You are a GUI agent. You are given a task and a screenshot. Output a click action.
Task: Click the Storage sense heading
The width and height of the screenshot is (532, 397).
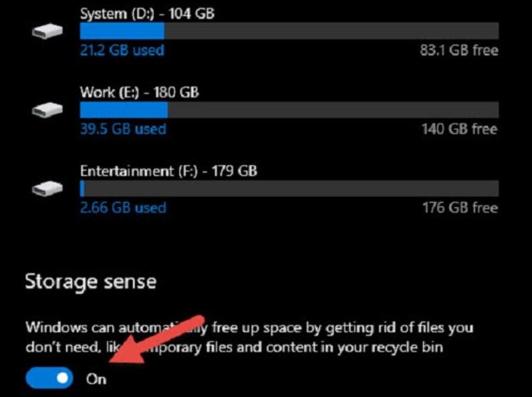pos(90,281)
